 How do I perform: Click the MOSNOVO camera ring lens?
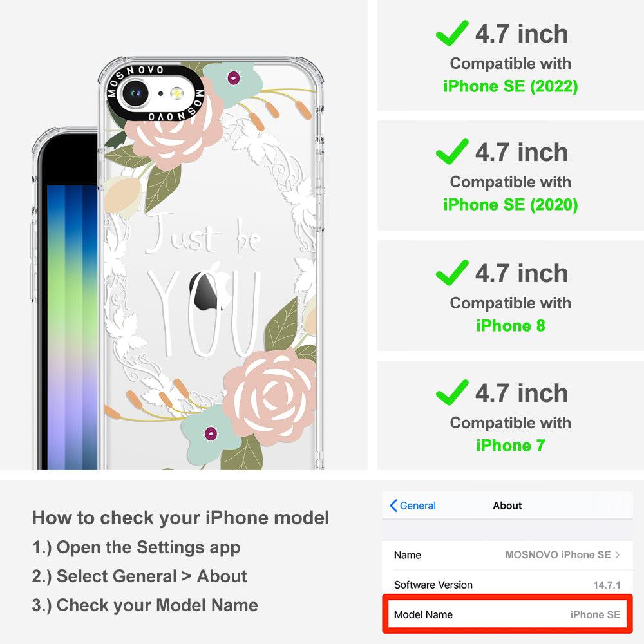(x=135, y=93)
